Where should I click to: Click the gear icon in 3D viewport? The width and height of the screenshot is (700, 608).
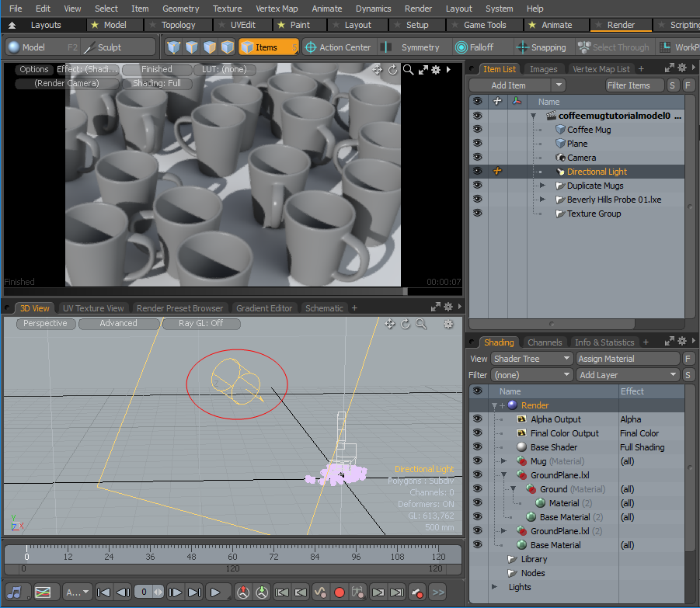click(448, 324)
